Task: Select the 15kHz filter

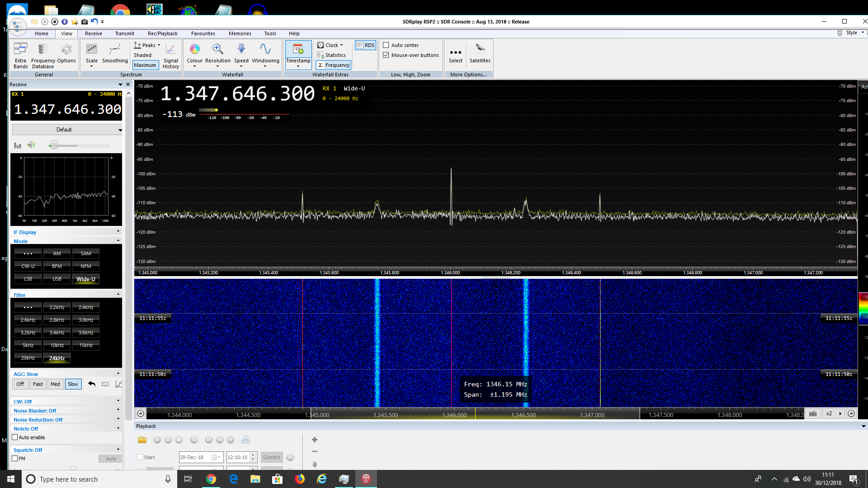Action: pos(86,345)
